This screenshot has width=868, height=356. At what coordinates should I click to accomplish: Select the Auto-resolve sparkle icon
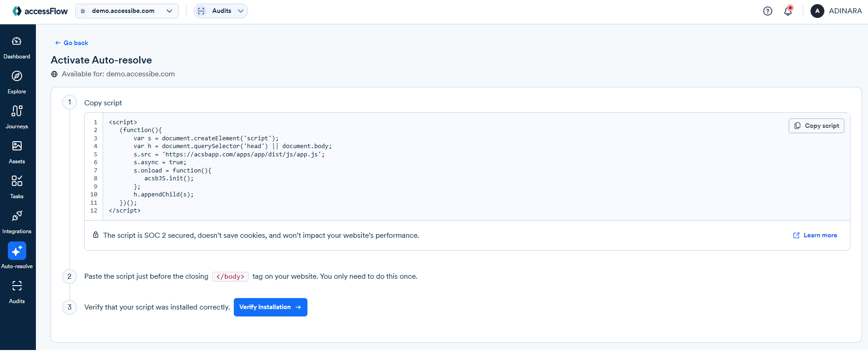coord(17,251)
